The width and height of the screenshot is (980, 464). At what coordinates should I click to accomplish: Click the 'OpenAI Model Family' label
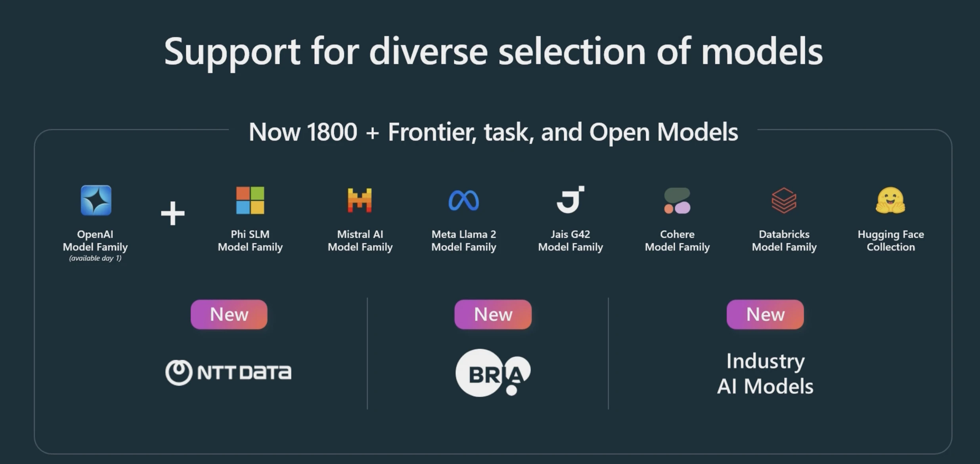tap(95, 241)
